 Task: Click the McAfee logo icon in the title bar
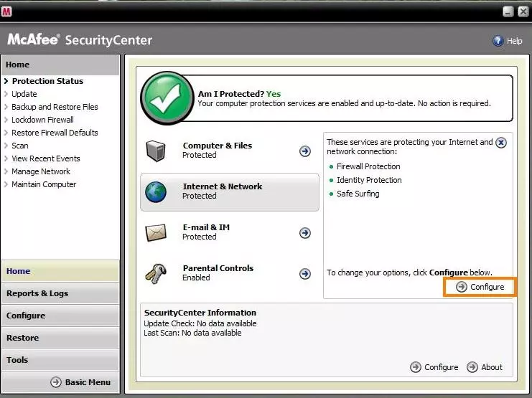tap(6, 11)
